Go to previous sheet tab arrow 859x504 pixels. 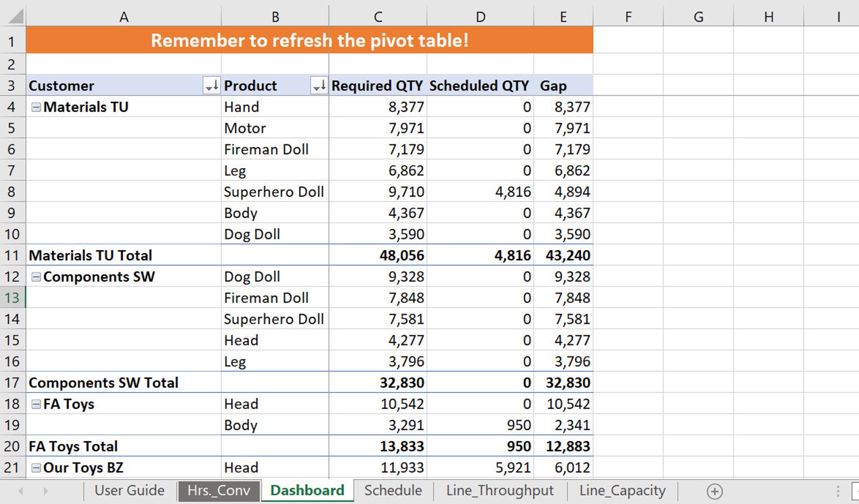click(21, 491)
